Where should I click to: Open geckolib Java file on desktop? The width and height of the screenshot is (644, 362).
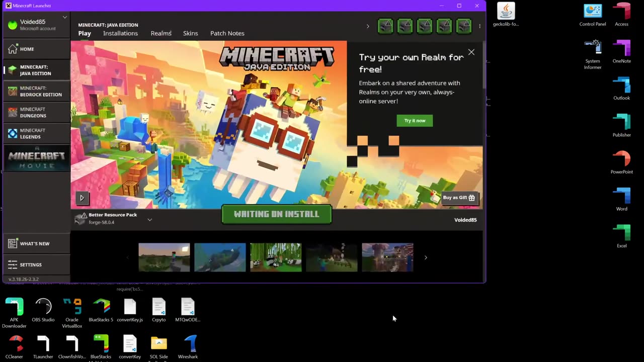tap(506, 14)
